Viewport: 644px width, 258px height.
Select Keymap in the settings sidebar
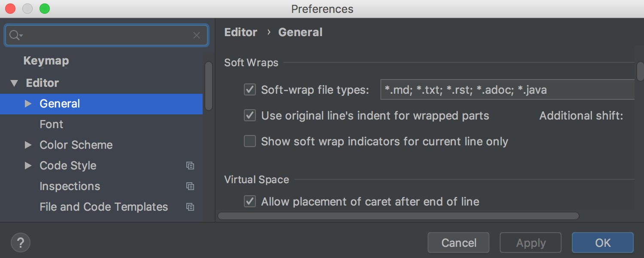tap(46, 61)
